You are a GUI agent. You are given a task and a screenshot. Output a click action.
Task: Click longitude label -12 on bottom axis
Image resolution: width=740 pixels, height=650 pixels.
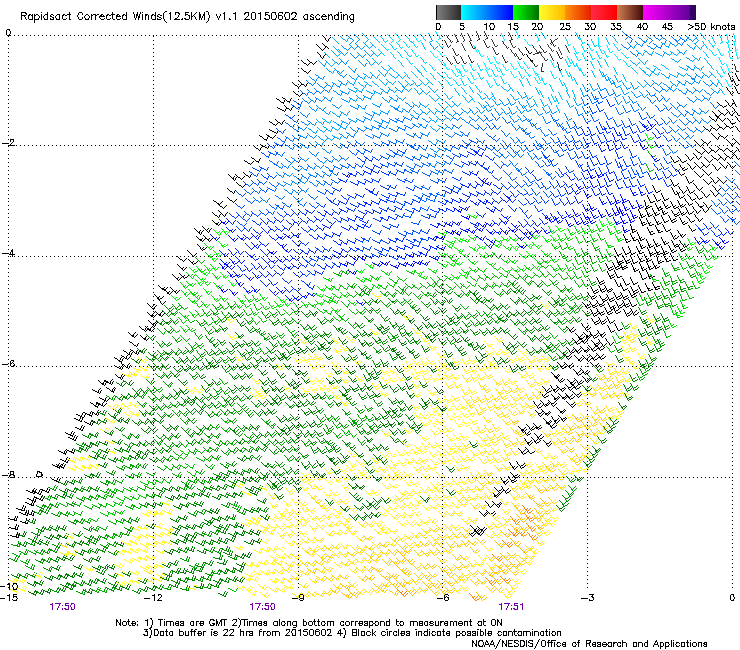point(153,598)
